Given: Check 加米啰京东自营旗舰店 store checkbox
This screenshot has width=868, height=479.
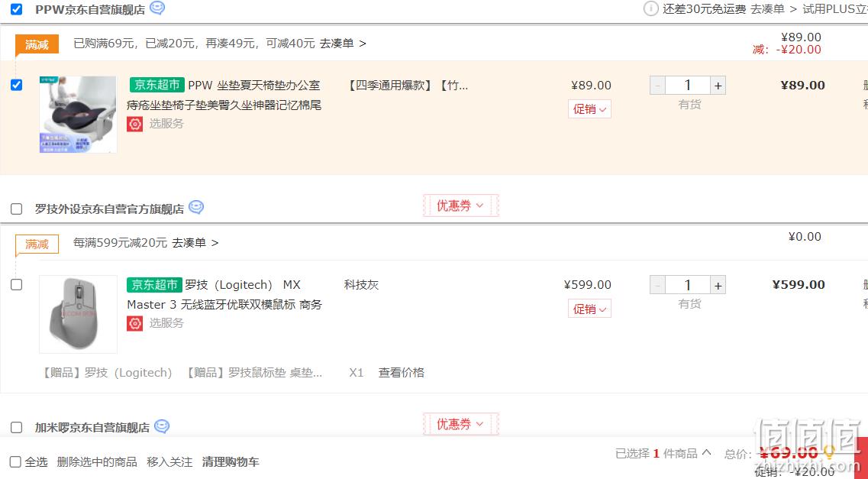Looking at the screenshot, I should tap(17, 428).
